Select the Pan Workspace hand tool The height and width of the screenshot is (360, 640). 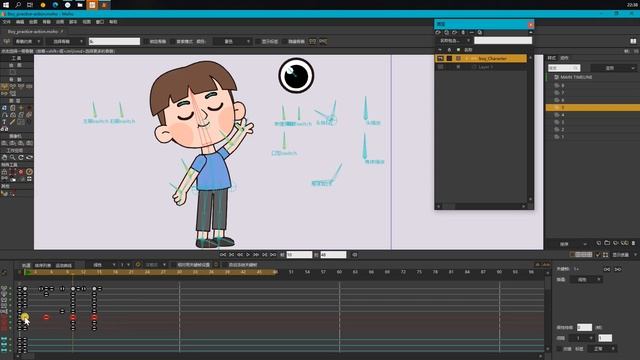point(4,158)
